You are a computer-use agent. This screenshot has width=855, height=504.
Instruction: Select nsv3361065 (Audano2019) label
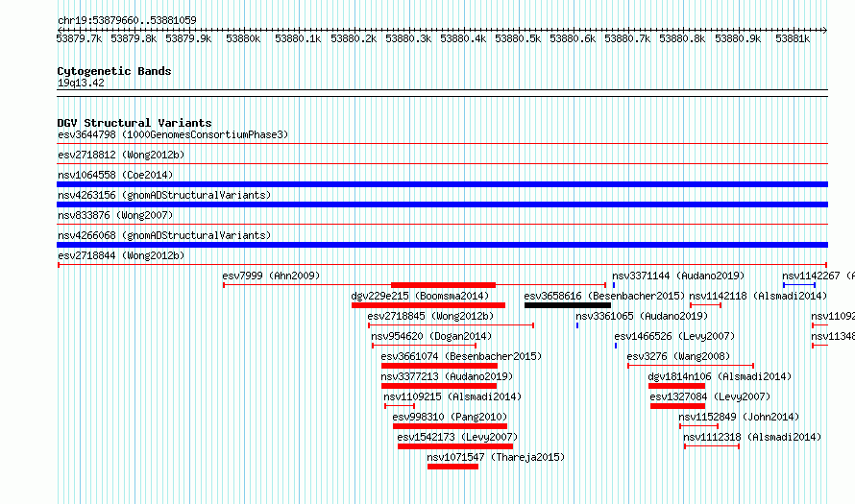[x=642, y=316]
